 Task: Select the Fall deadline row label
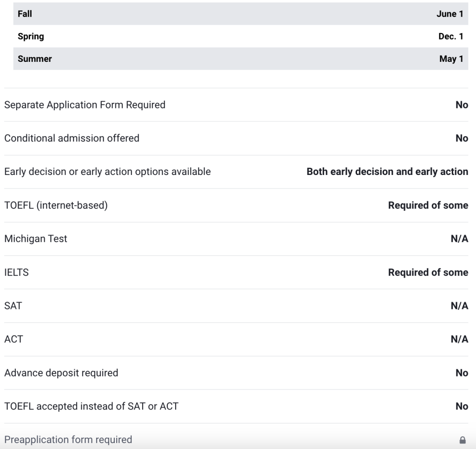(25, 14)
